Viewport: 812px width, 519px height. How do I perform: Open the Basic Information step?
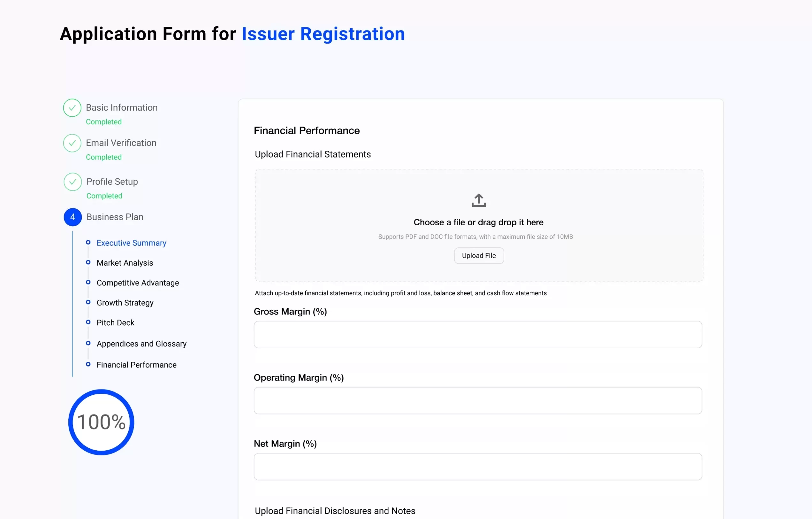pos(121,108)
